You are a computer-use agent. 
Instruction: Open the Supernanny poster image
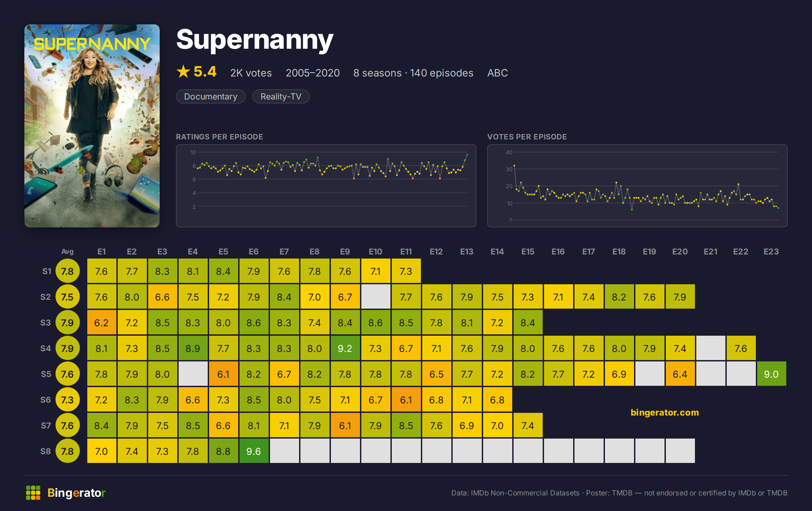point(92,126)
